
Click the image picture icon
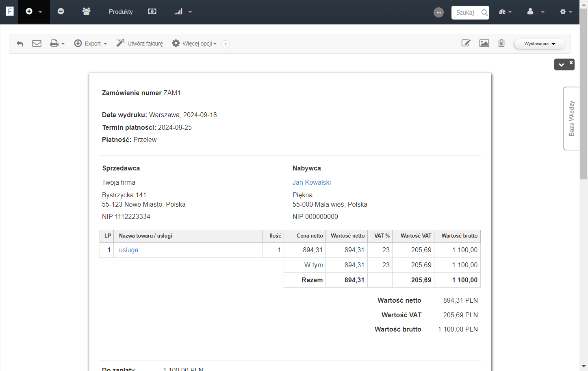[x=484, y=43]
